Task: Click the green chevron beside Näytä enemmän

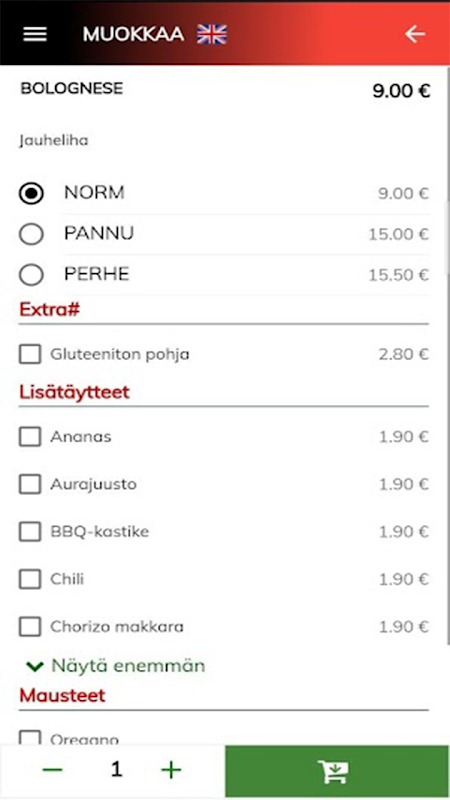Action: pyautogui.click(x=35, y=666)
